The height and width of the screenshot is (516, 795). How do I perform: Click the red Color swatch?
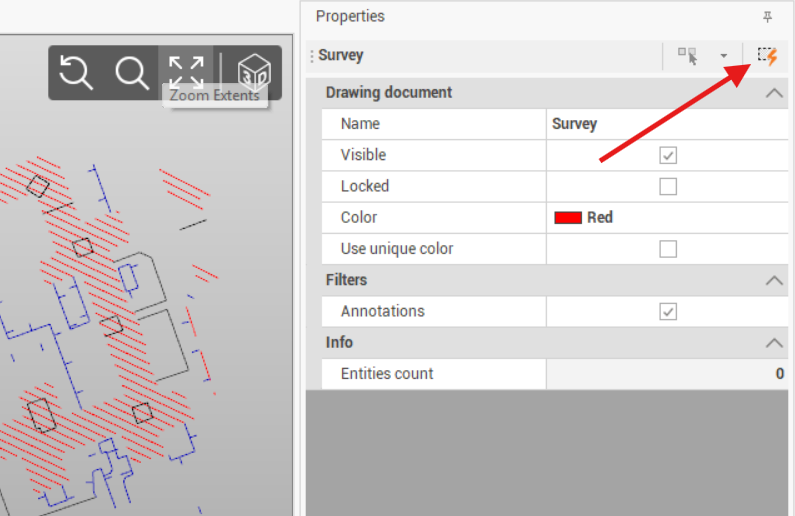pyautogui.click(x=568, y=217)
